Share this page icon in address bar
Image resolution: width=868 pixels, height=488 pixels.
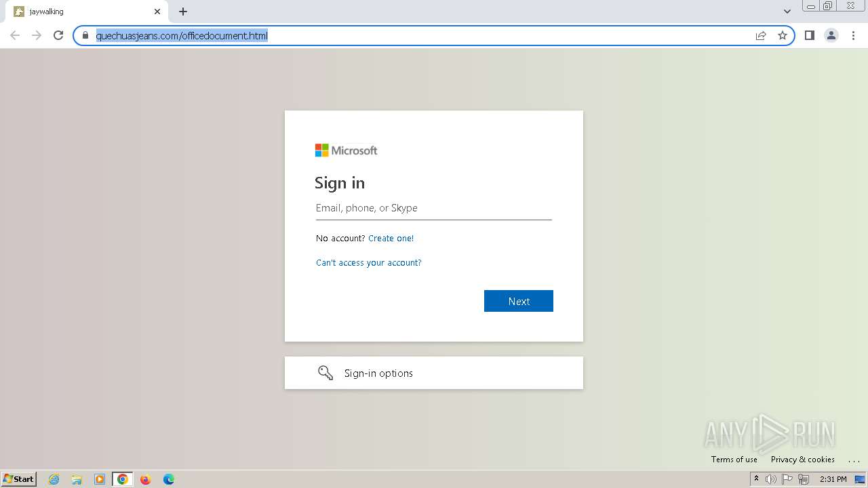pyautogui.click(x=761, y=35)
